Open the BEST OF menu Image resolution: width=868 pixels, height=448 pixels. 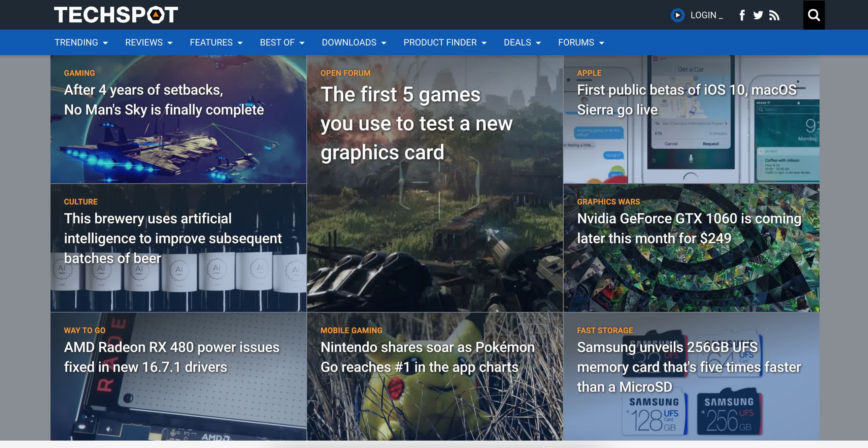click(282, 42)
